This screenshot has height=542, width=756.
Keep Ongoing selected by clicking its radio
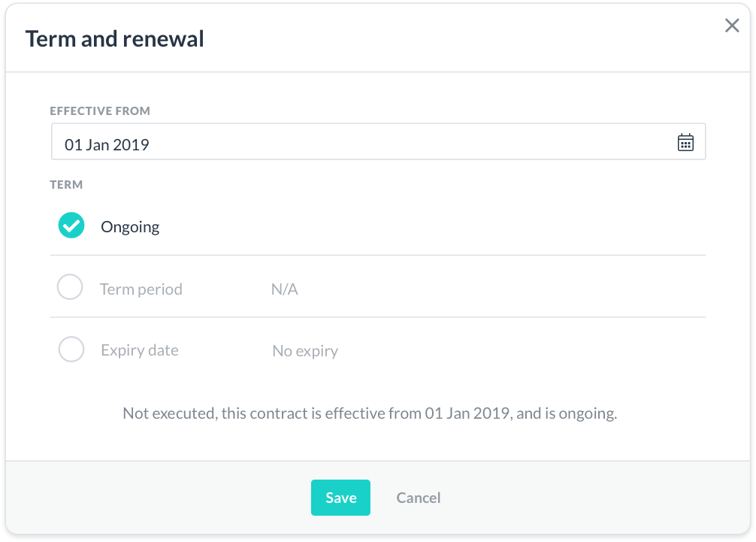coord(70,225)
